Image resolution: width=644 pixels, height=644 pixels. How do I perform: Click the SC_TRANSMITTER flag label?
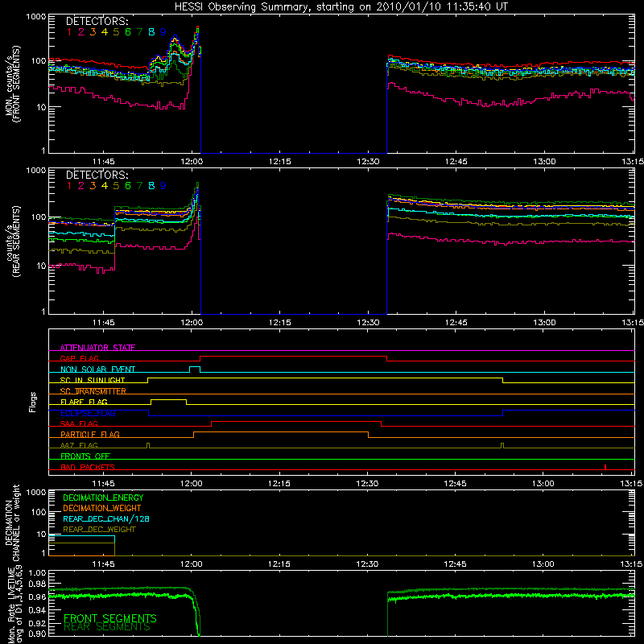(x=93, y=391)
